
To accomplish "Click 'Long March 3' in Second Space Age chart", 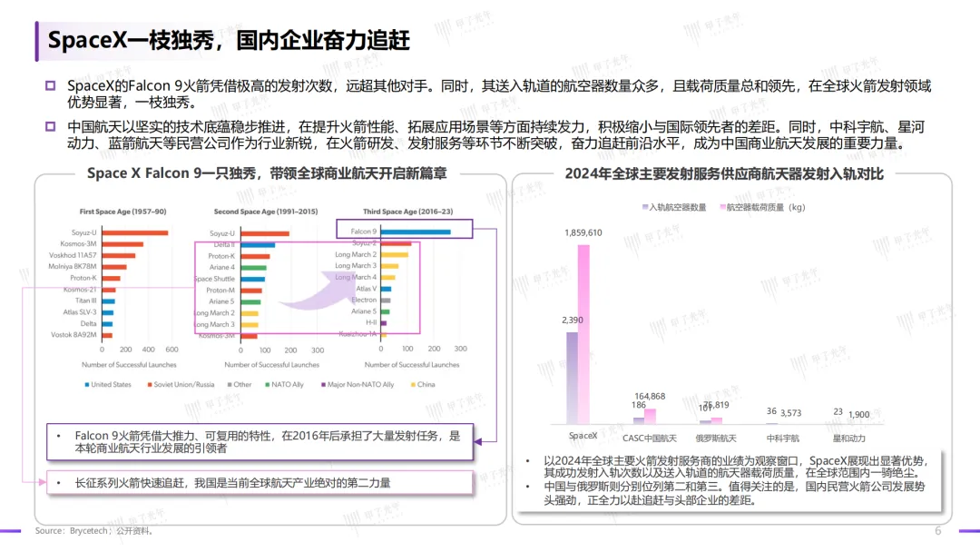I will [x=215, y=324].
